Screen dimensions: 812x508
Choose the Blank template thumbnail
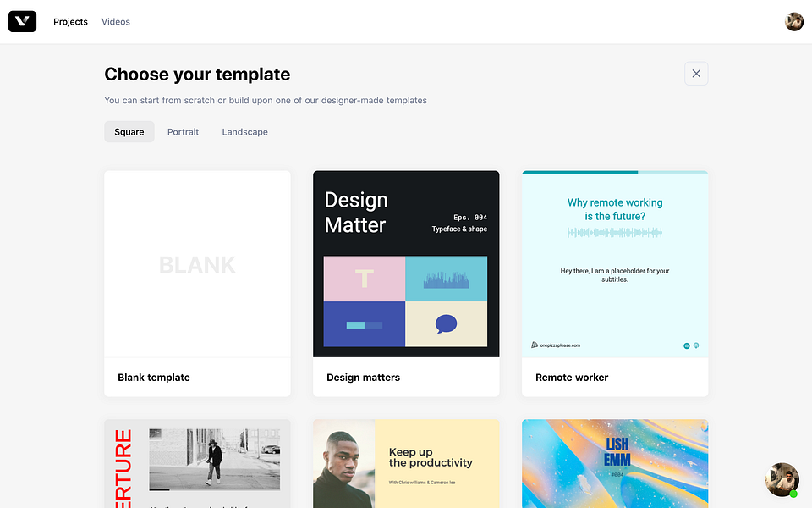click(x=197, y=264)
